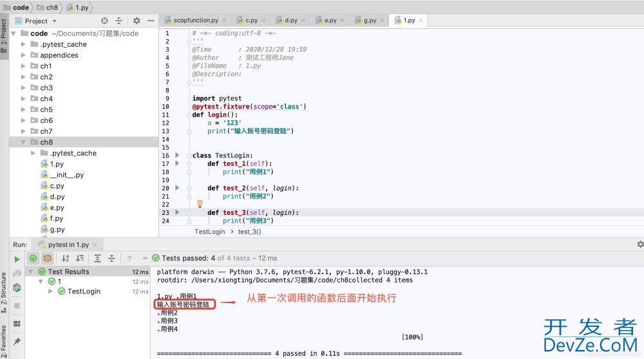Collapse the root 'code' folder
The image size is (644, 359).
(x=14, y=33)
